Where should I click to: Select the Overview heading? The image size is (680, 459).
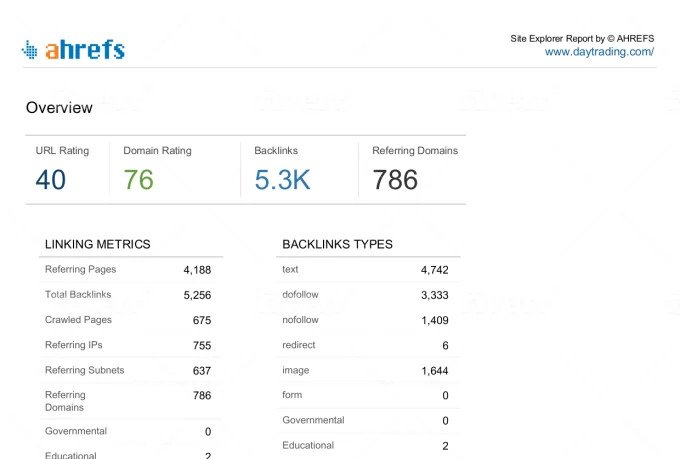(x=59, y=108)
